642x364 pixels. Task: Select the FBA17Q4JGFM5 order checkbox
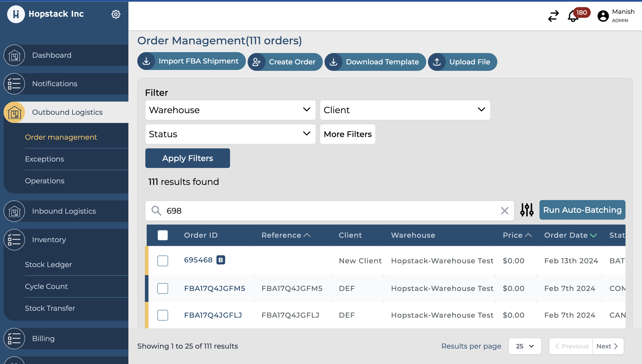coord(163,288)
